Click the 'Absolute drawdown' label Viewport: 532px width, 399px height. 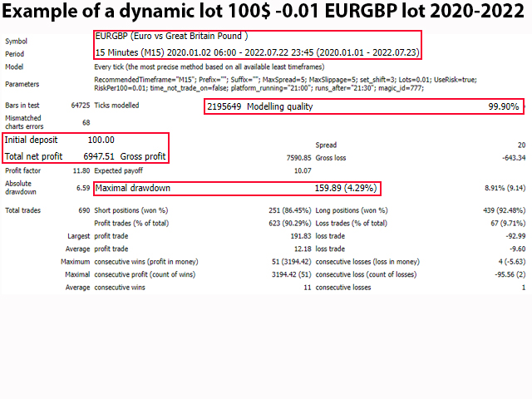point(20,188)
